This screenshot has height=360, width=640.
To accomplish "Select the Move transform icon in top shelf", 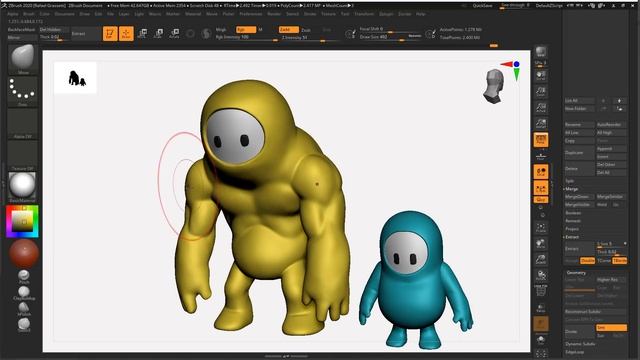I will (x=142, y=33).
